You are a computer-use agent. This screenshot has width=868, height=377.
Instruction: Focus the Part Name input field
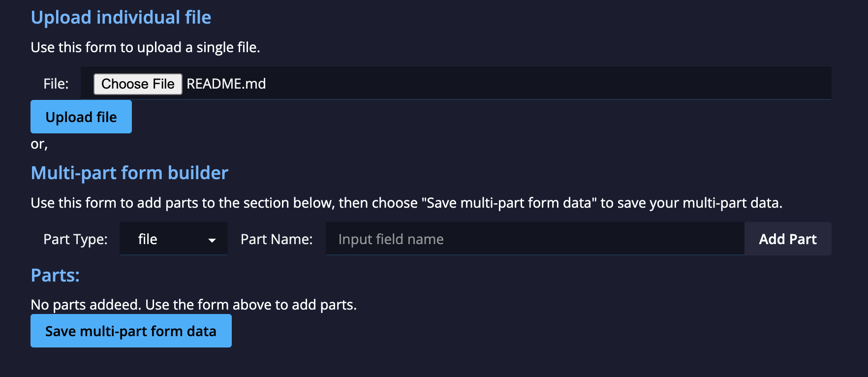[x=534, y=239]
